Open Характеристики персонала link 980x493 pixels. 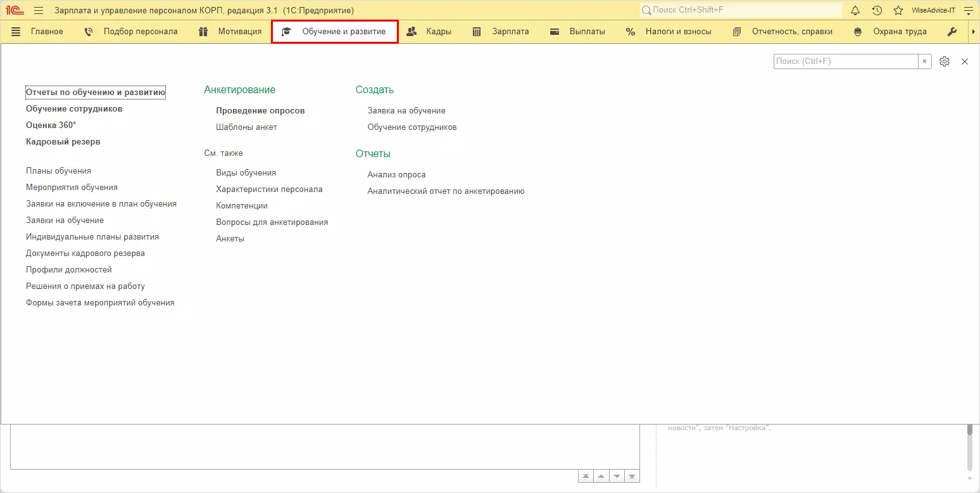tap(269, 189)
